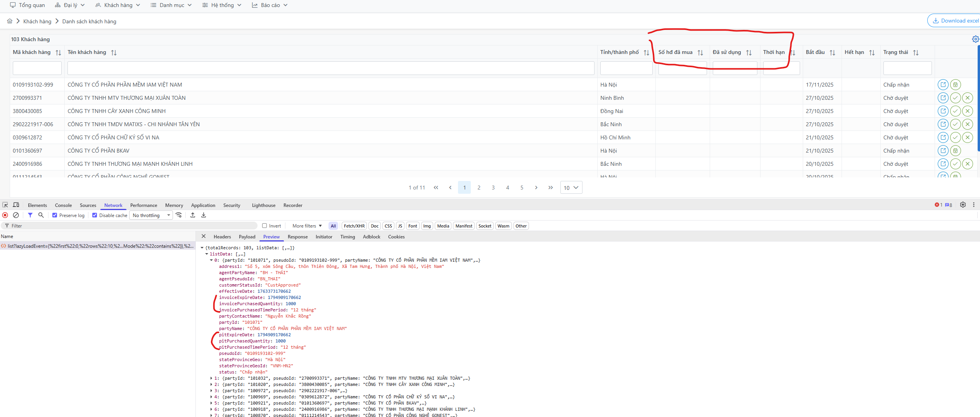
Task: Toggle Disable cache checkbox
Action: tap(95, 215)
